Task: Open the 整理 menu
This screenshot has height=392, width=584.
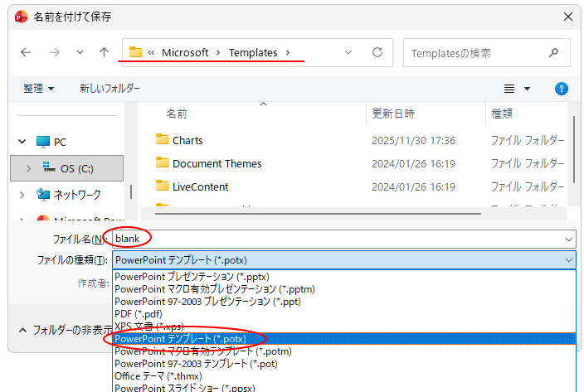Action: (x=39, y=89)
